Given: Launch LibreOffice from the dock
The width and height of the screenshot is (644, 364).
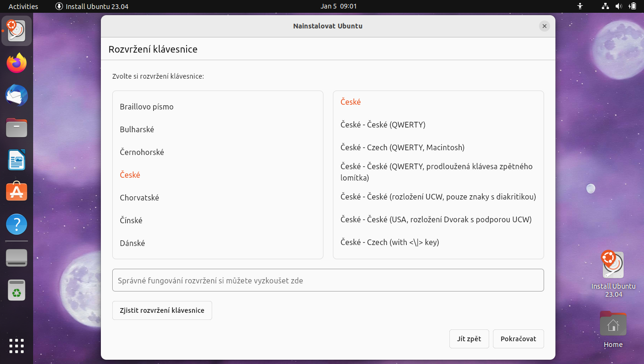Looking at the screenshot, I should pyautogui.click(x=16, y=160).
